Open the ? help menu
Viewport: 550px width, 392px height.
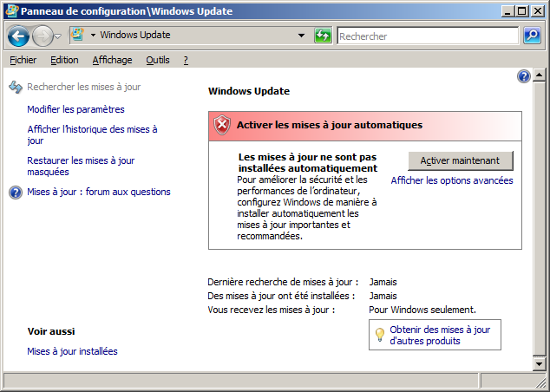pos(186,61)
